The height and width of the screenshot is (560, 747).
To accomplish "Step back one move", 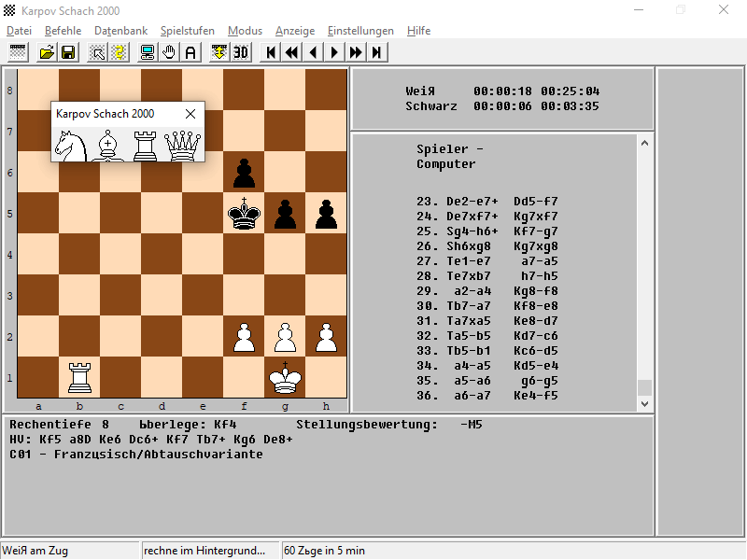I will click(313, 52).
